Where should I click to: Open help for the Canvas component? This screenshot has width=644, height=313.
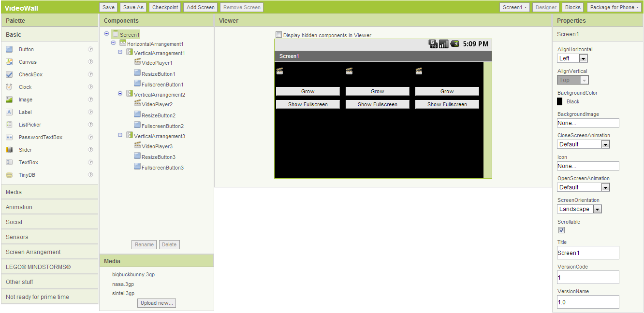tap(90, 62)
